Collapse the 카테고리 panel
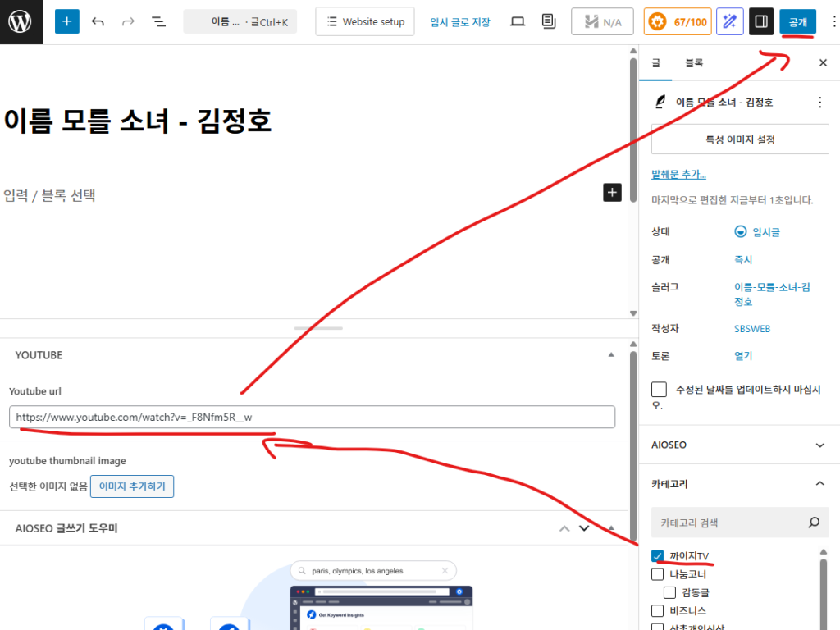Viewport: 840px width, 630px height. (819, 484)
